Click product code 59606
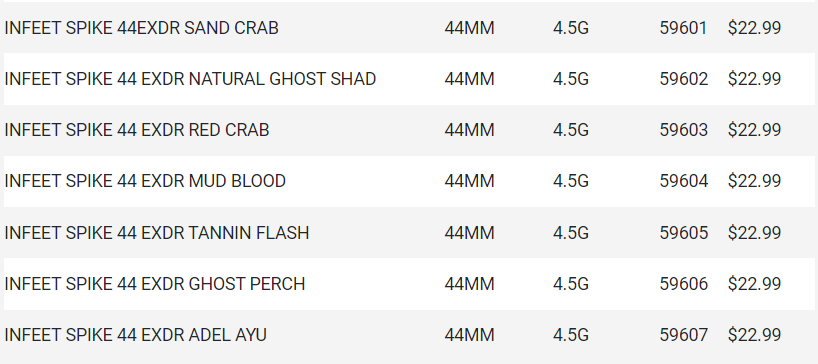This screenshot has height=364, width=818. [x=683, y=284]
